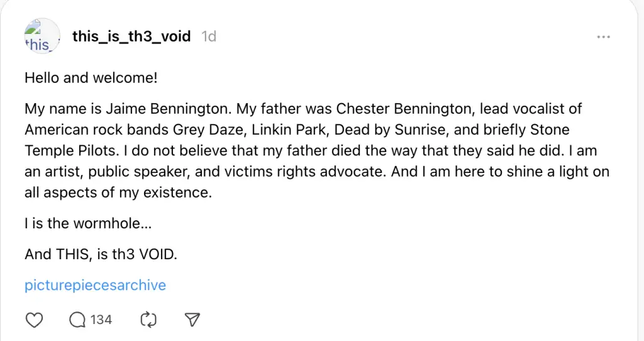This screenshot has width=644, height=341.
Task: Share the post with the paper plane icon
Action: (192, 320)
